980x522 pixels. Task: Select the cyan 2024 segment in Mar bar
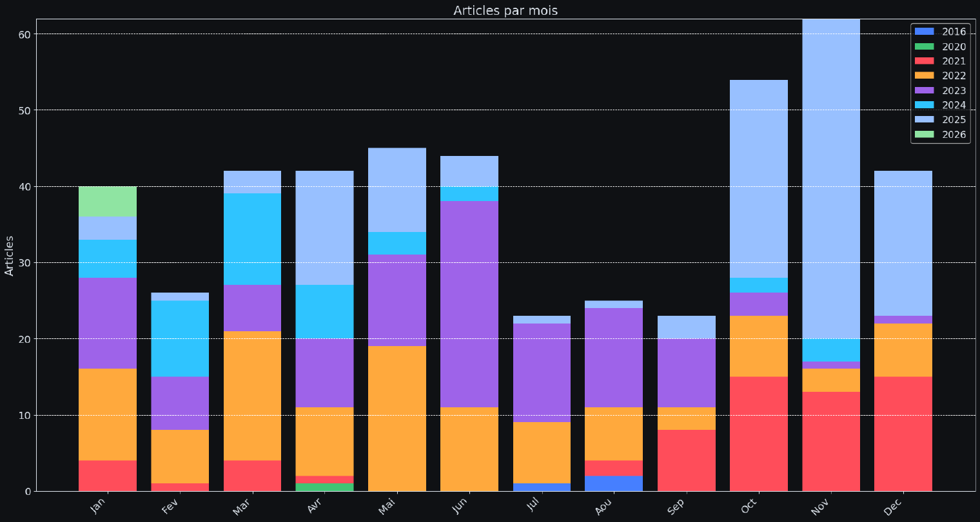252,239
